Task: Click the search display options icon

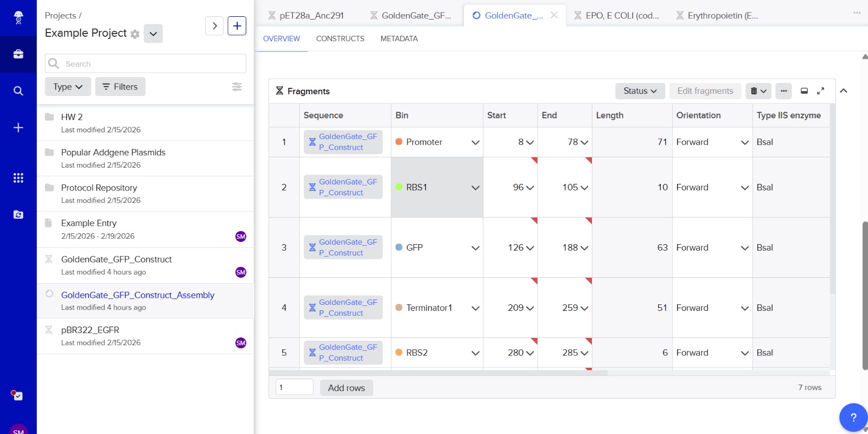Action: [237, 87]
